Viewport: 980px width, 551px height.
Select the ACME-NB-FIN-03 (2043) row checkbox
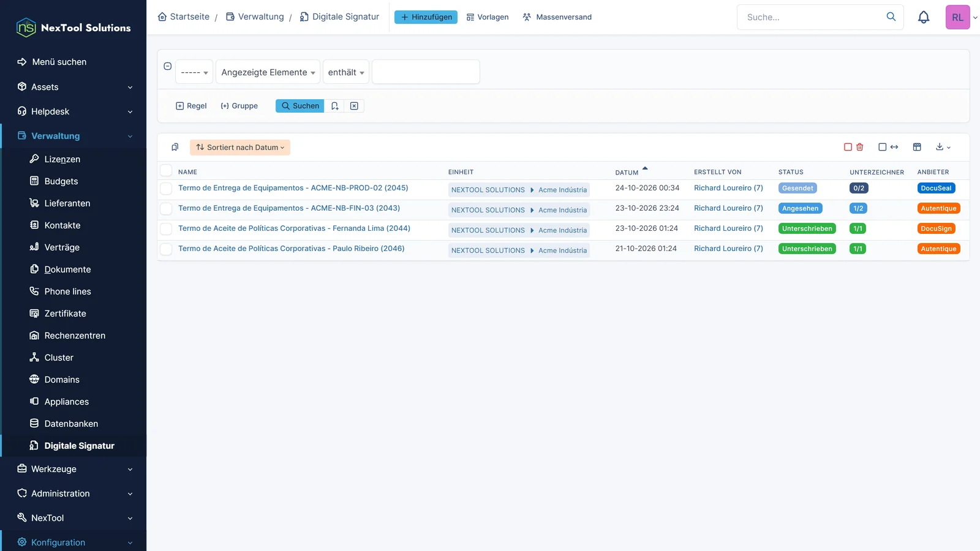tap(166, 209)
